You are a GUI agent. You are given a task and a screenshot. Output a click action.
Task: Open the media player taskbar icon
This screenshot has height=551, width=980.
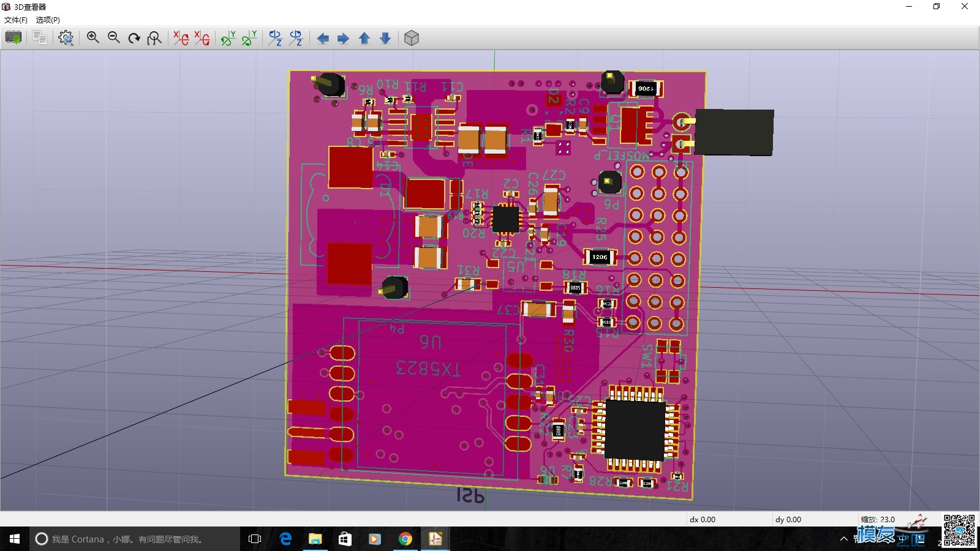pyautogui.click(x=375, y=539)
